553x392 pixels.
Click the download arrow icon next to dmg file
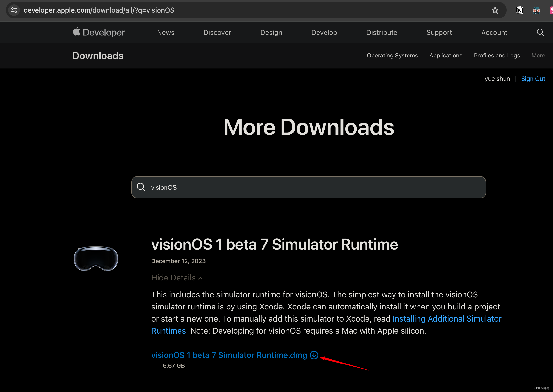coord(313,355)
